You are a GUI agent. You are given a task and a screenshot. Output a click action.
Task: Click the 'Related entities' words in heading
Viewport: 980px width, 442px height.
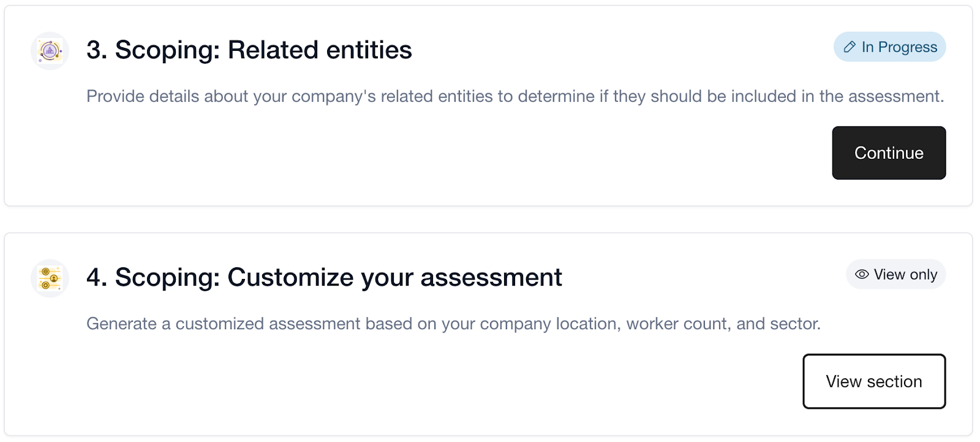(320, 50)
